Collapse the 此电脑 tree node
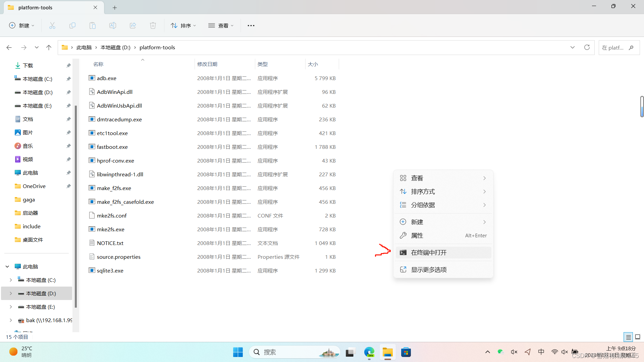Screen dimensions: 644x362 pyautogui.click(x=7, y=266)
